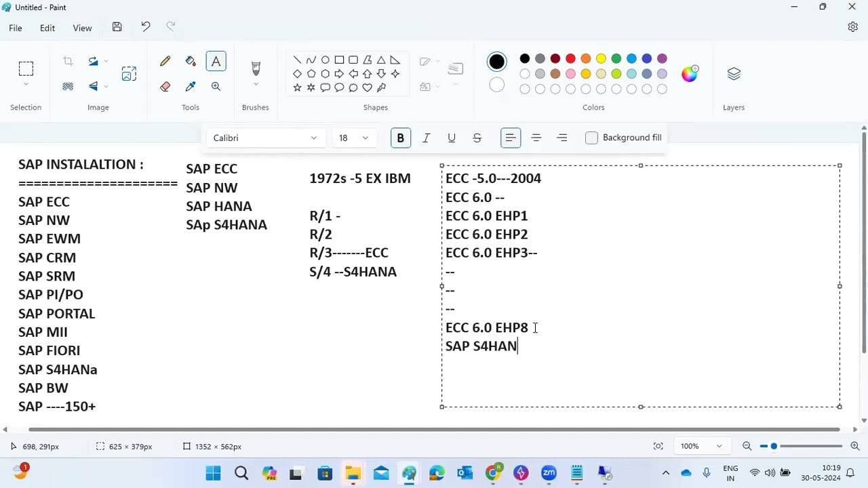Open the font size 18 dropdown
The image size is (868, 488).
click(354, 138)
